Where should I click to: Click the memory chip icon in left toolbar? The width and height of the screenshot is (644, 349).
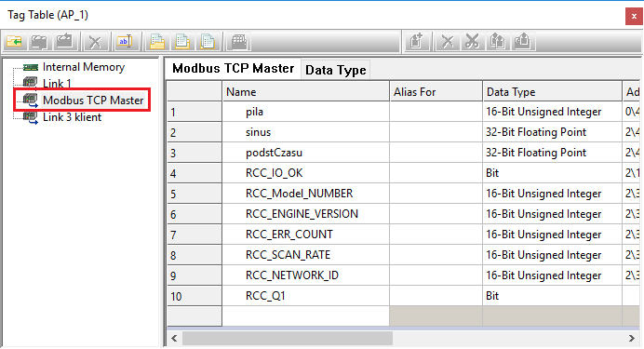238,42
